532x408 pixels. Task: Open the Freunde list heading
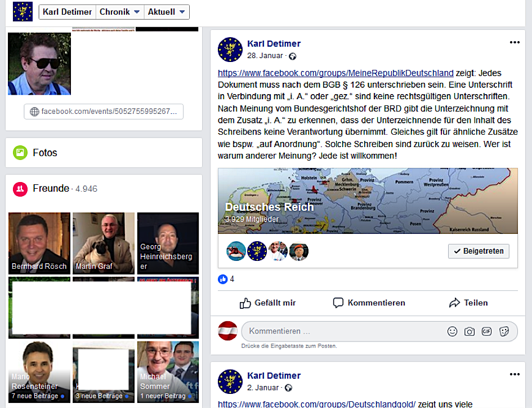(51, 188)
